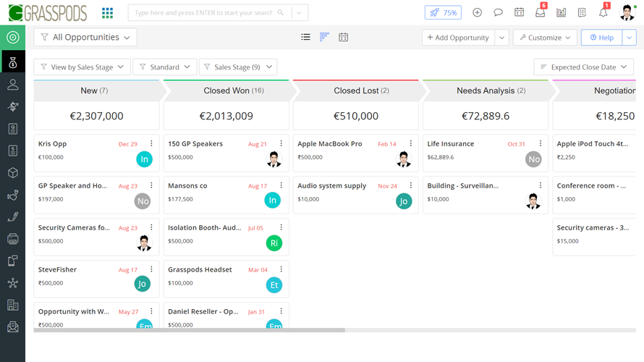Open the chat bubble icon
Screen dimensions: 644x362
click(498, 13)
